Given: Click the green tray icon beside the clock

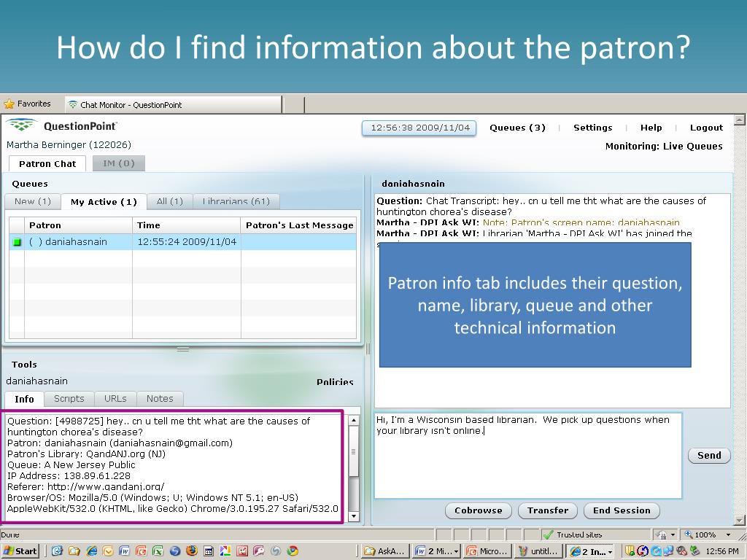Looking at the screenshot, I should coord(695,551).
